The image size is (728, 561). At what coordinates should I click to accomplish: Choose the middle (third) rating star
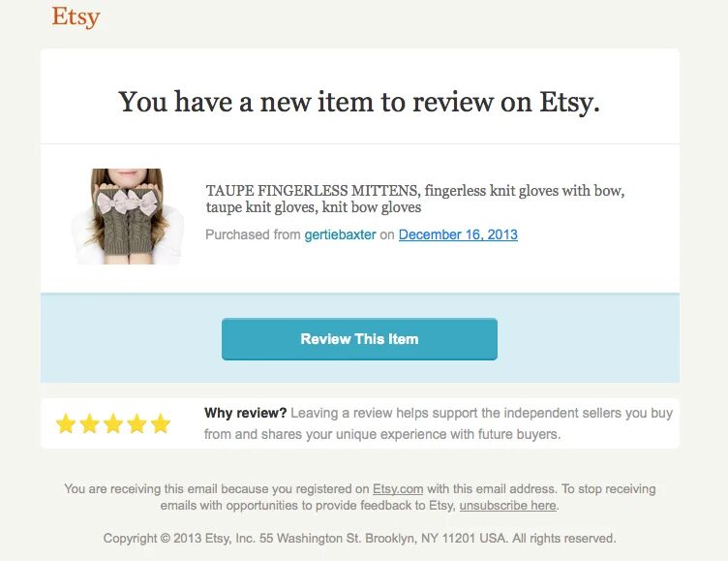[x=113, y=423]
